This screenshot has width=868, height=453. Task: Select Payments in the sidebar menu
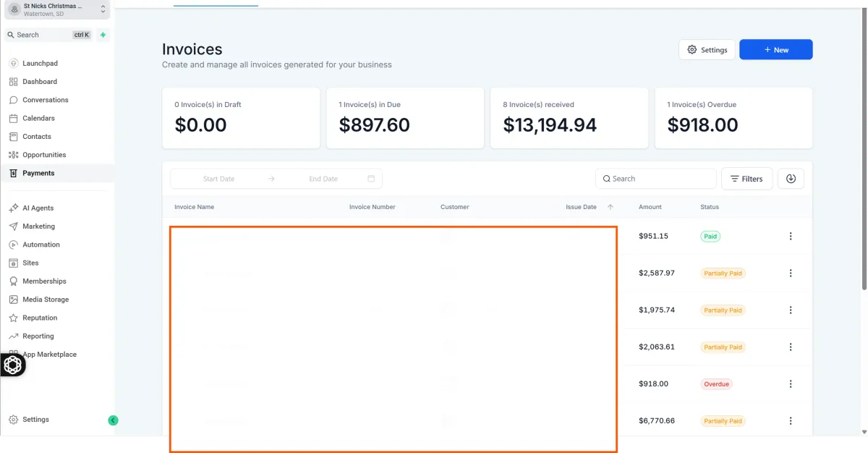[38, 174]
